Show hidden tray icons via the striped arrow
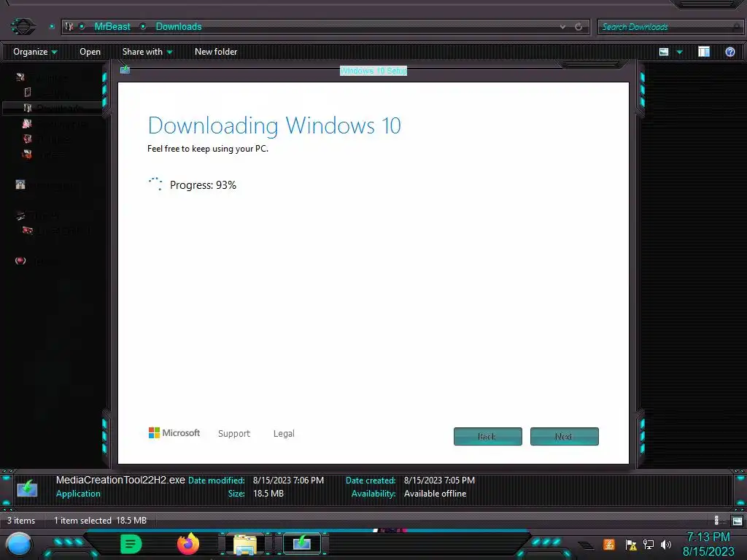This screenshot has width=747, height=560. pos(586,545)
